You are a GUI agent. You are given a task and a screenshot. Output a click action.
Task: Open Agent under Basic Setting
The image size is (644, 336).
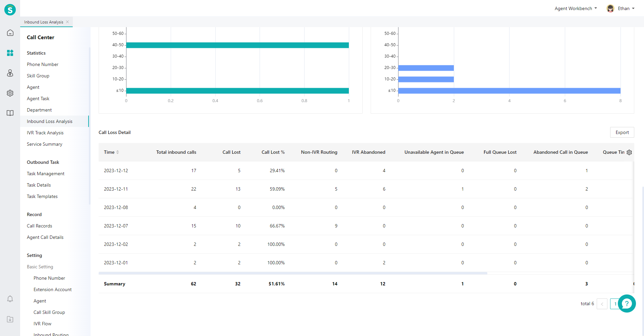point(40,301)
